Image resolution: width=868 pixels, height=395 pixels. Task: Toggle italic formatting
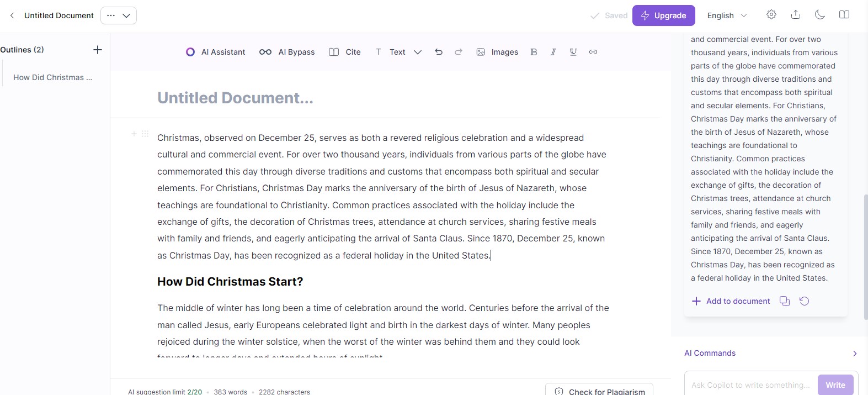coord(553,52)
